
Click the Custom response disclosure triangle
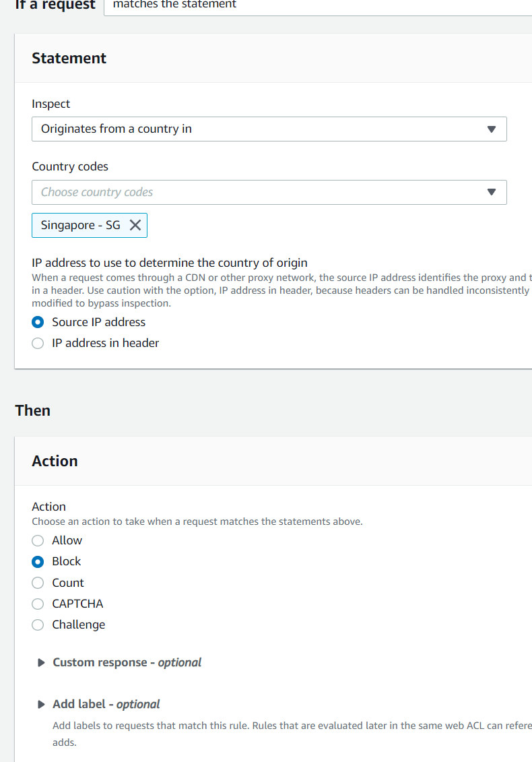pos(42,663)
